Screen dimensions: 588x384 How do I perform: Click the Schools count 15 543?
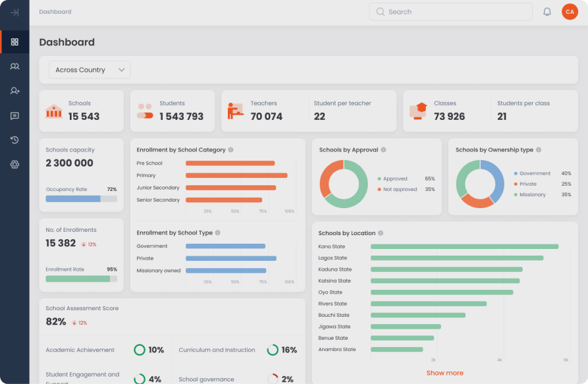(84, 117)
